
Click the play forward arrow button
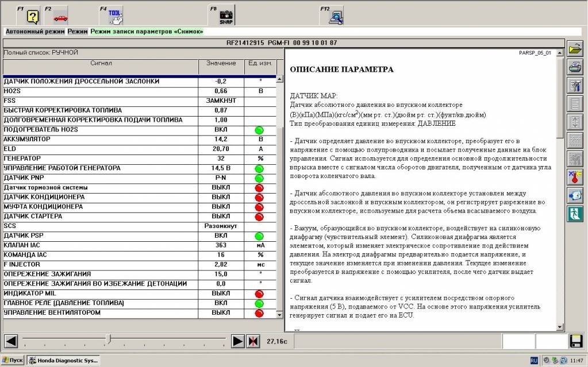pyautogui.click(x=238, y=341)
